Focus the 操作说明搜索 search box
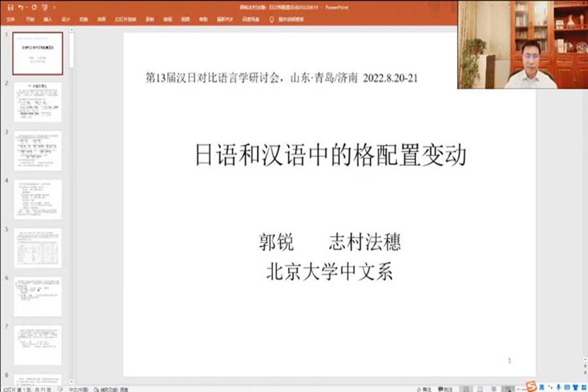588x392 pixels. [x=291, y=19]
